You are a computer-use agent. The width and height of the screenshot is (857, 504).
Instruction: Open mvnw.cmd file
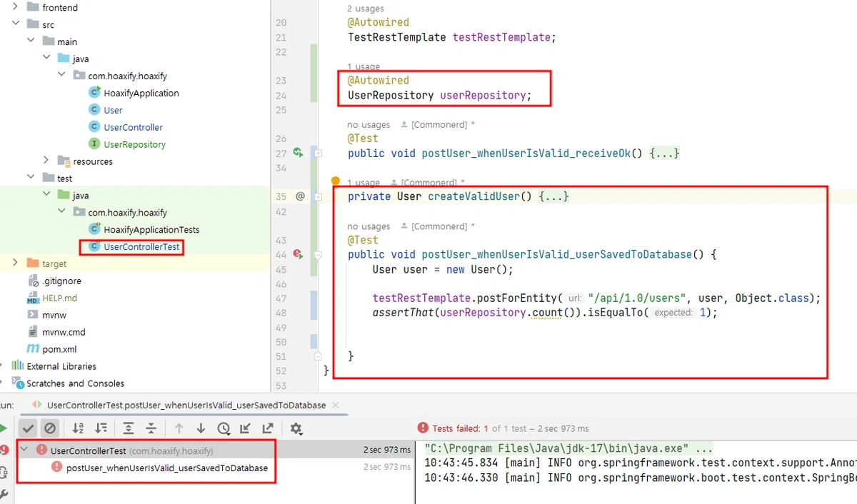[64, 332]
